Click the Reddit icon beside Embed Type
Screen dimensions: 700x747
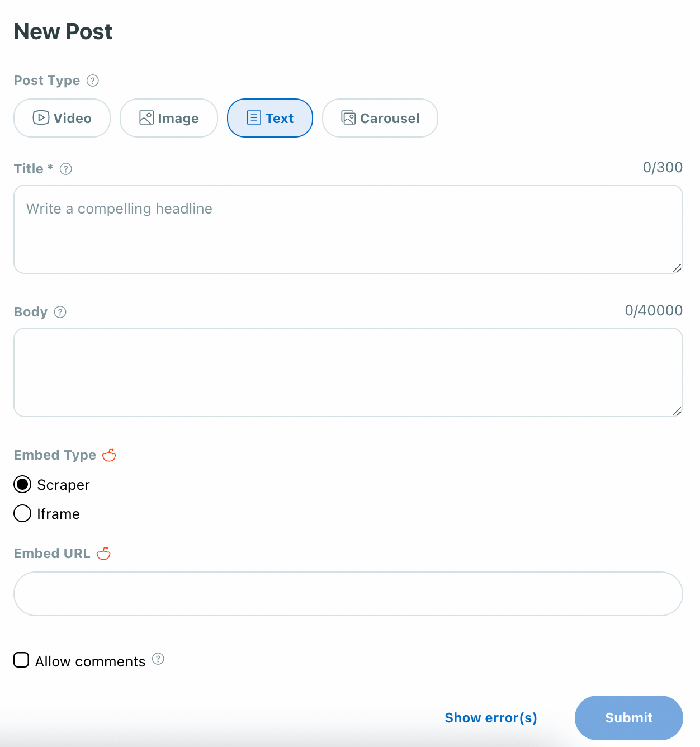(x=109, y=455)
